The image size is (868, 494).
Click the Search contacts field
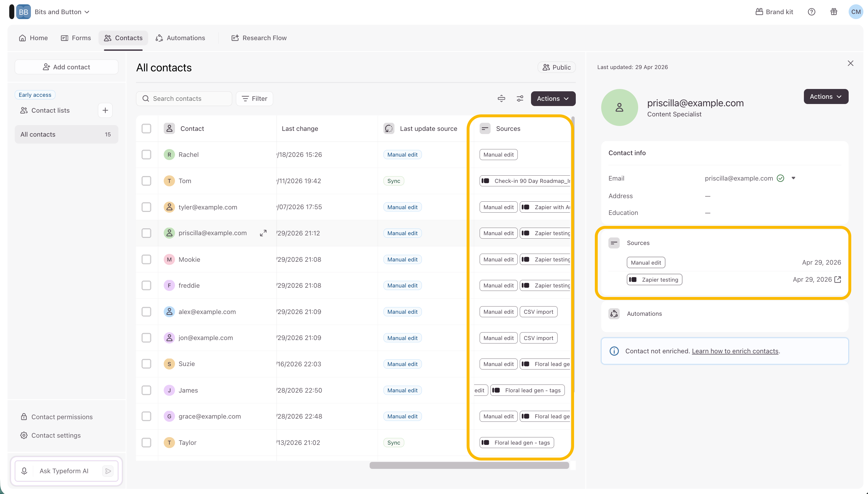[x=184, y=99]
